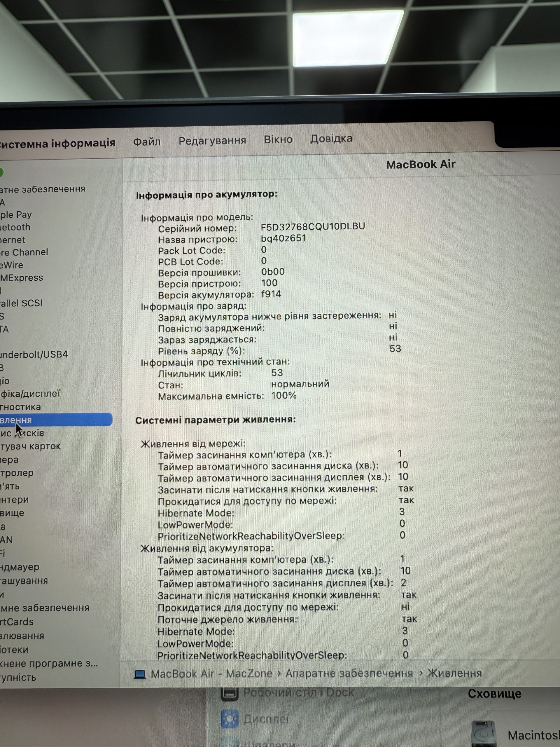The width and height of the screenshot is (560, 747).
Task: Click the Стан value нормальний
Action: click(300, 384)
